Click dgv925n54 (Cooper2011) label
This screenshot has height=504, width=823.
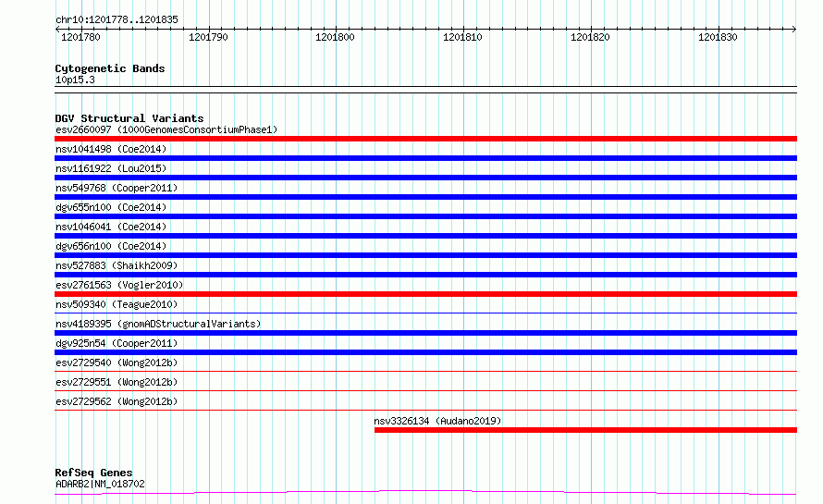pyautogui.click(x=117, y=343)
